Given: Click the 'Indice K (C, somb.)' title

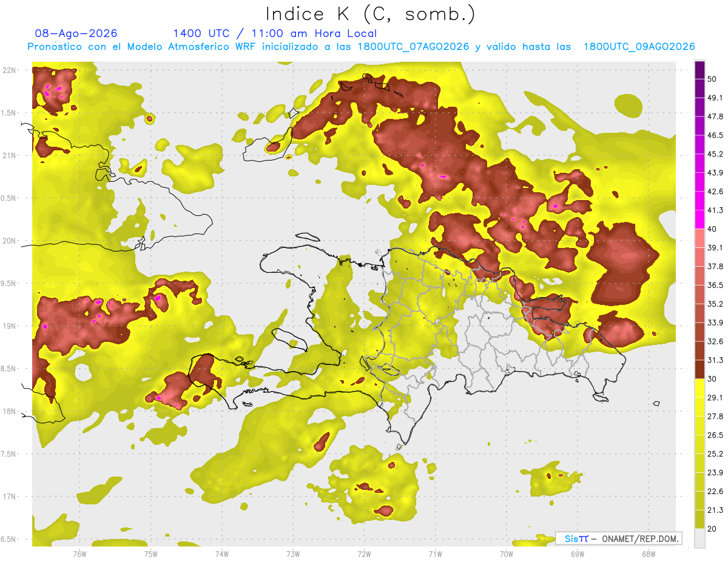Looking at the screenshot, I should [370, 13].
